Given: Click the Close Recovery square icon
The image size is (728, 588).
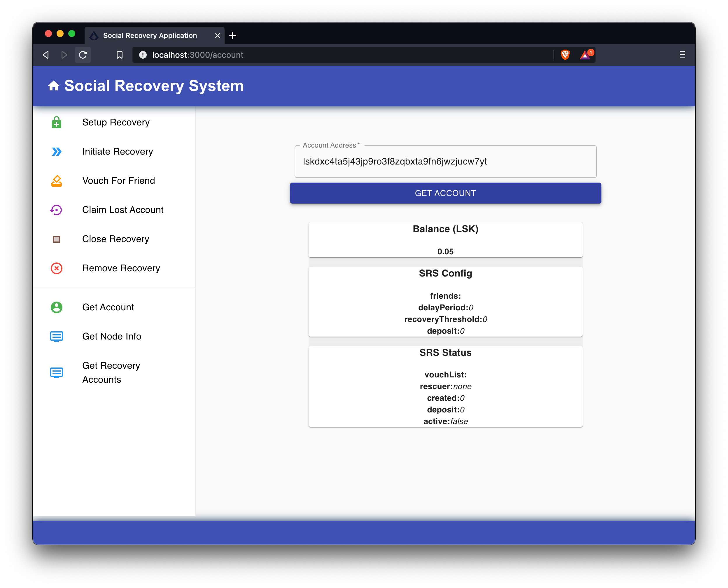Looking at the screenshot, I should click(56, 239).
